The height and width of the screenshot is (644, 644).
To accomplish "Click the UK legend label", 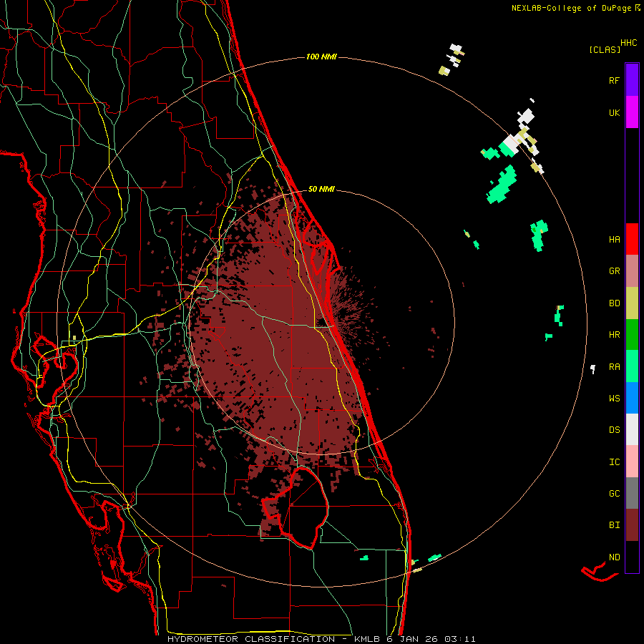I will pos(614,112).
